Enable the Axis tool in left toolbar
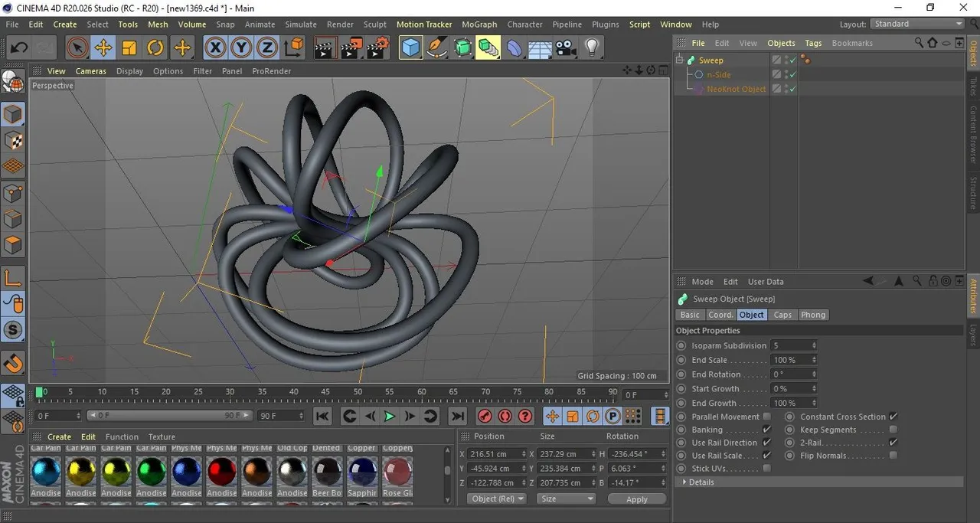Screen dimensions: 980x523 13,279
